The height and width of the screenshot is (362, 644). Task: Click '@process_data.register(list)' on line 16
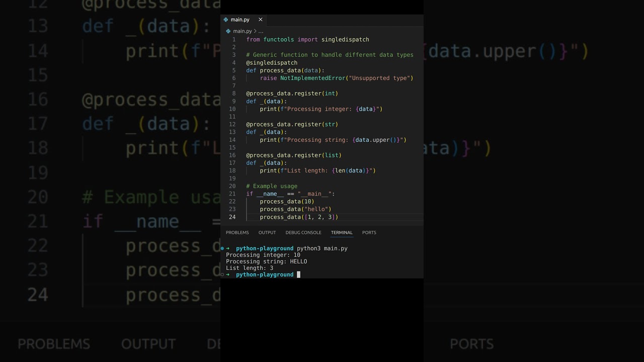pos(294,155)
